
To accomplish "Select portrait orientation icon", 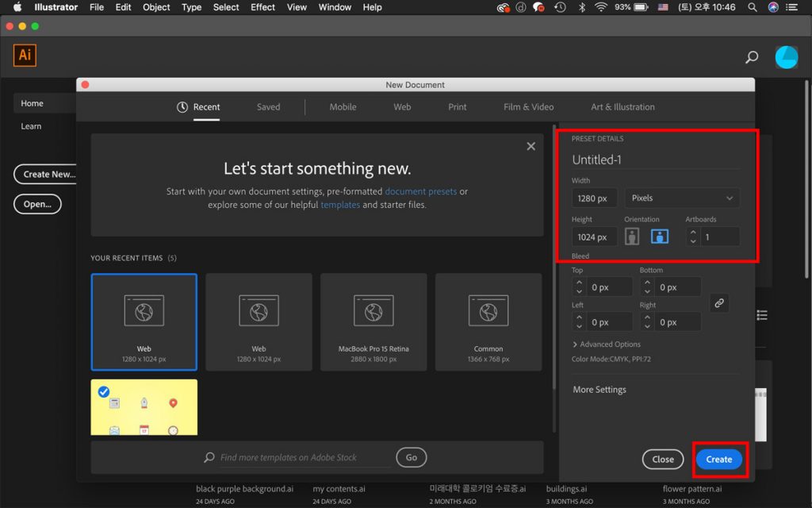I will pyautogui.click(x=631, y=237).
